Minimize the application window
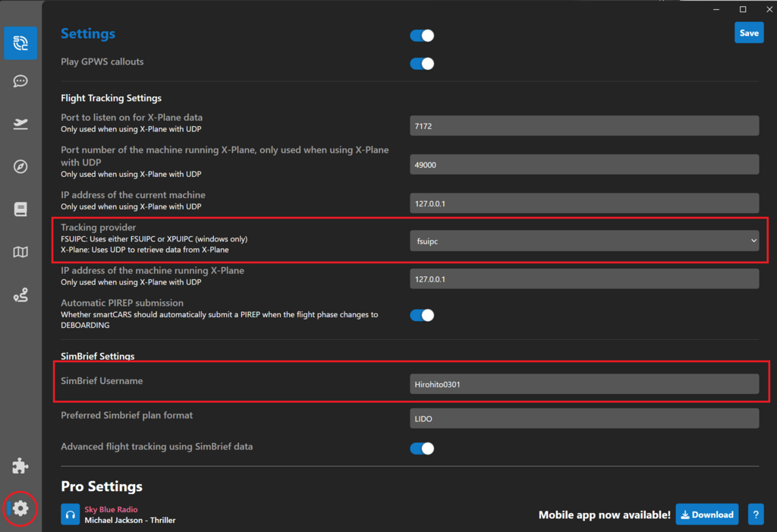 point(716,9)
